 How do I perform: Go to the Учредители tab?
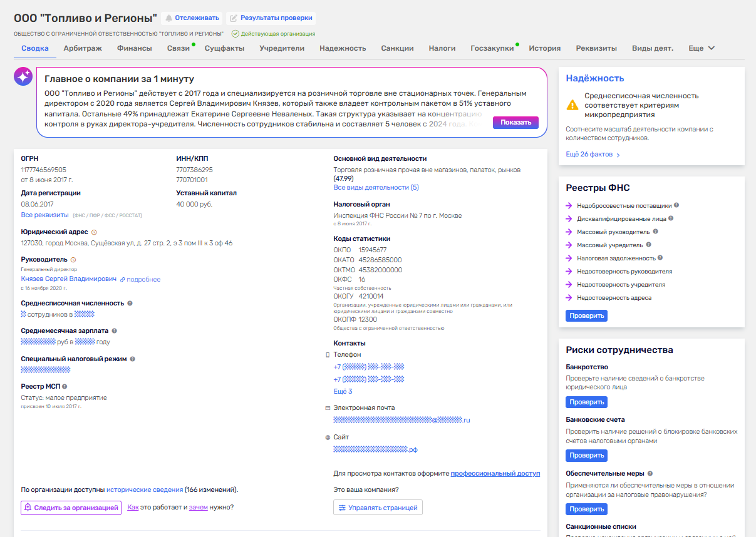(282, 48)
